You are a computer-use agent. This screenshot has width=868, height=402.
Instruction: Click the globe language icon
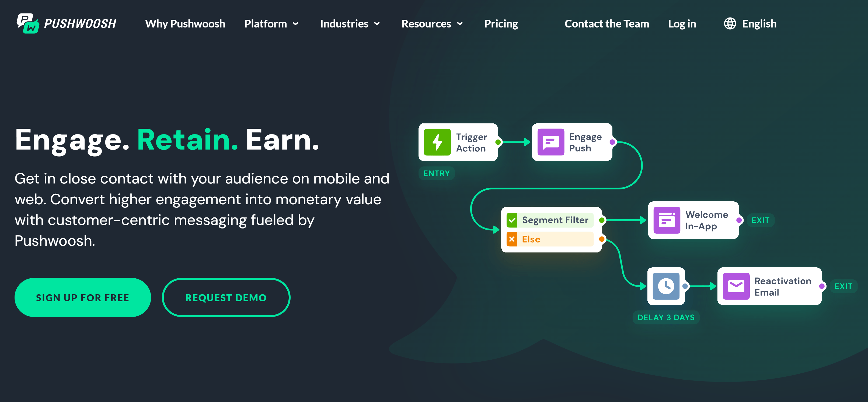(x=730, y=24)
